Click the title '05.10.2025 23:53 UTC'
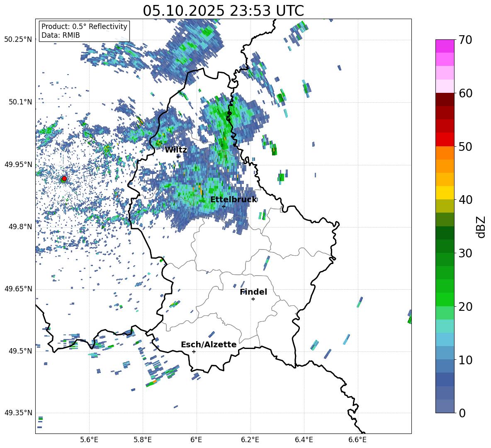This screenshot has height=448, width=491. [223, 11]
